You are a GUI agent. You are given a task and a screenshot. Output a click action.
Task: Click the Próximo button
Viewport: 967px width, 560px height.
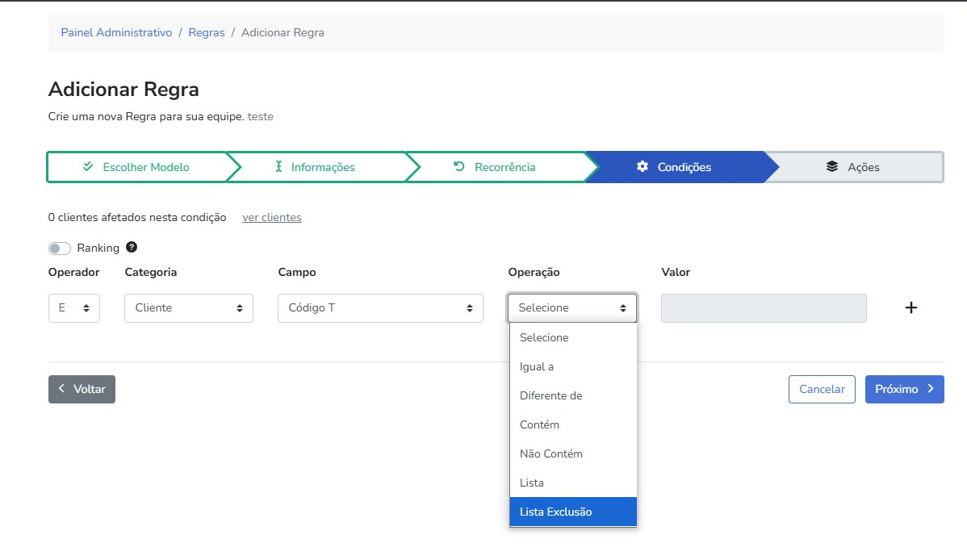904,389
